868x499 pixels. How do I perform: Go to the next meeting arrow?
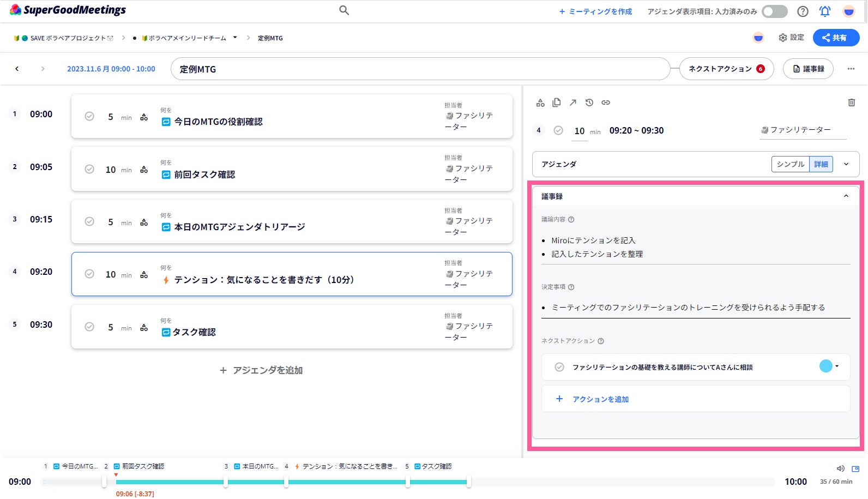[43, 69]
